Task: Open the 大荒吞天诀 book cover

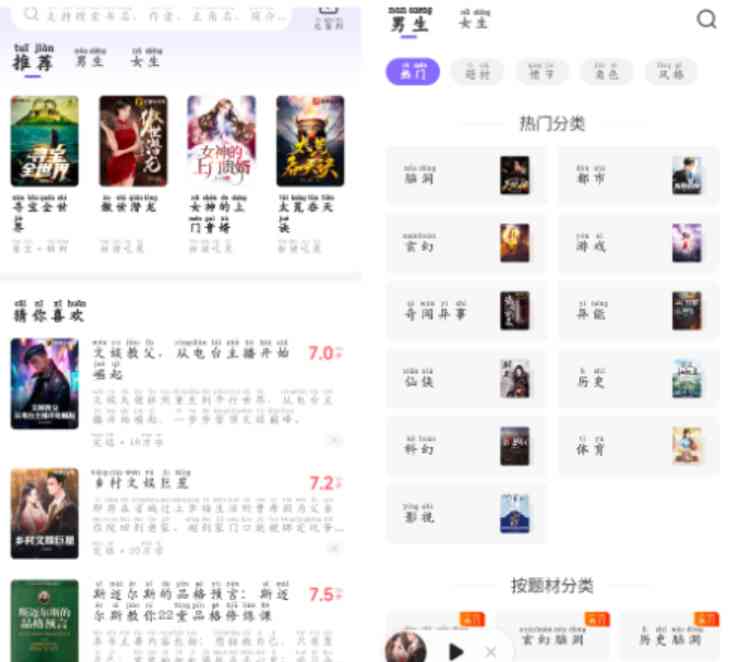Action: 310,141
